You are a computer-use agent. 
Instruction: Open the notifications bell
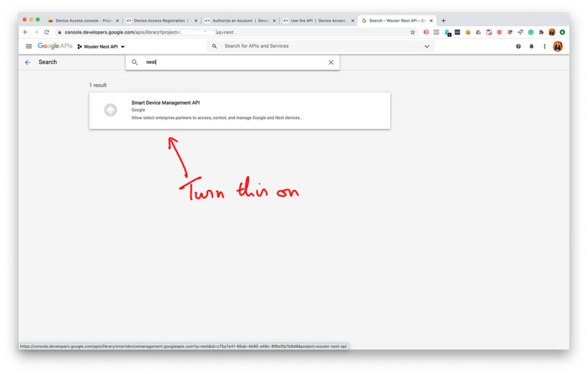[531, 46]
